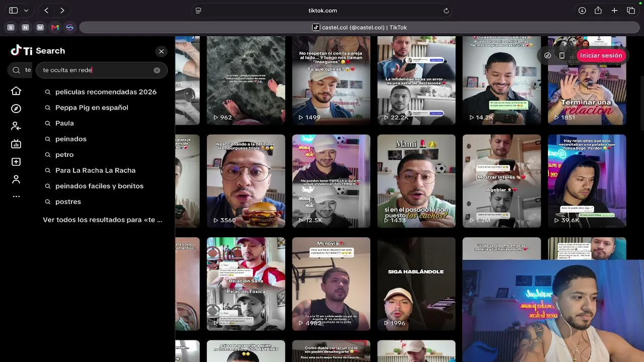
Task: Open the Mami video with 1433 views
Action: [417, 181]
